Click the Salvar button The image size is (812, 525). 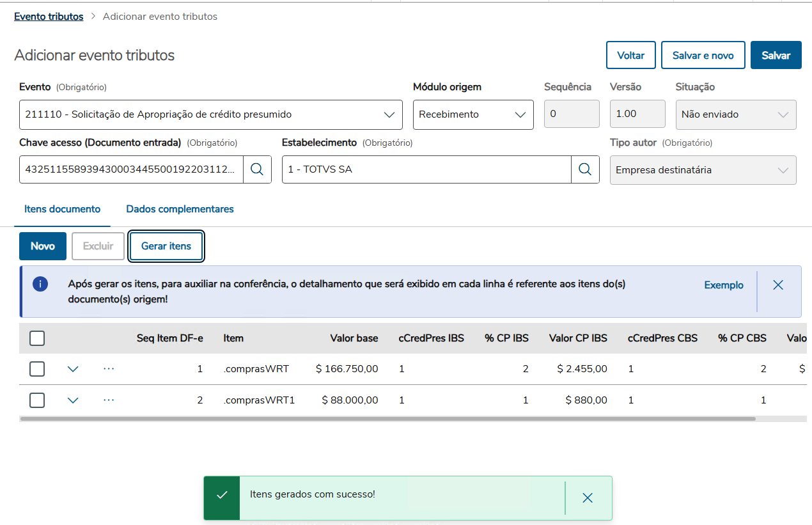tap(776, 56)
